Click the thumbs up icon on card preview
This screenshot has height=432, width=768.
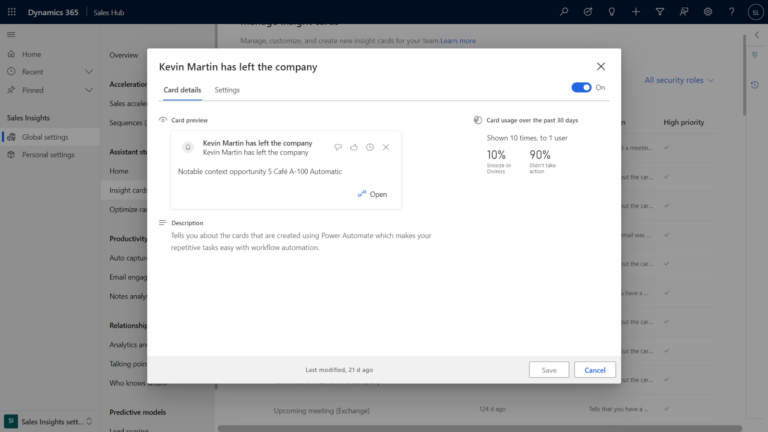tap(354, 147)
